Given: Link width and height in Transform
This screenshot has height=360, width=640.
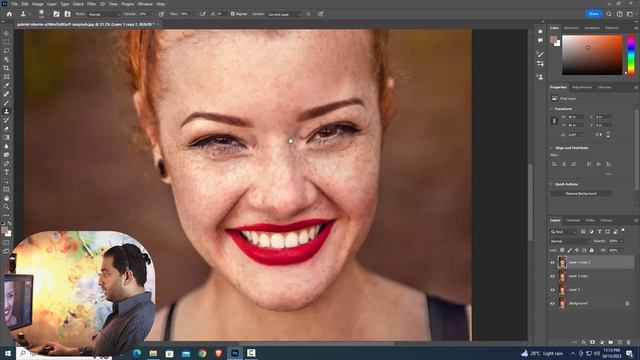Looking at the screenshot, I should pos(554,121).
